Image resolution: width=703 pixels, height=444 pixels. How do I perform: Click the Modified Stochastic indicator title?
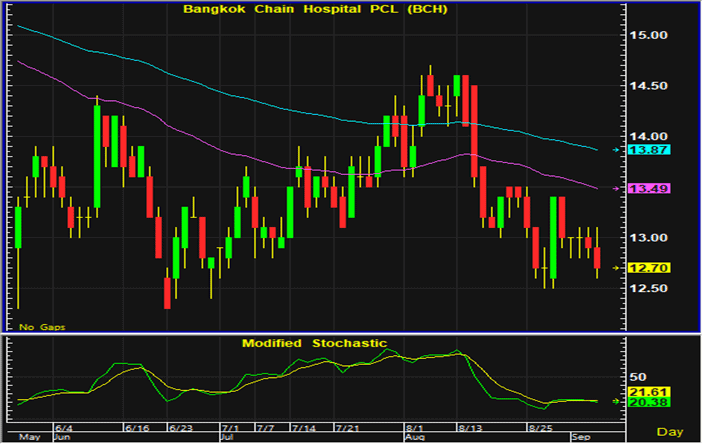point(314,343)
